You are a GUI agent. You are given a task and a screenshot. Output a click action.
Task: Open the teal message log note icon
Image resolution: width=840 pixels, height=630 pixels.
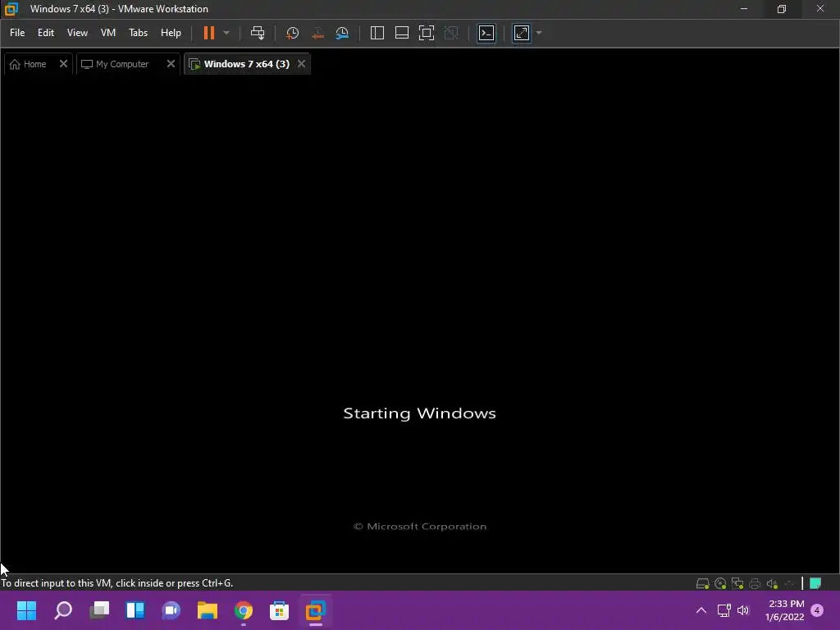coord(815,583)
